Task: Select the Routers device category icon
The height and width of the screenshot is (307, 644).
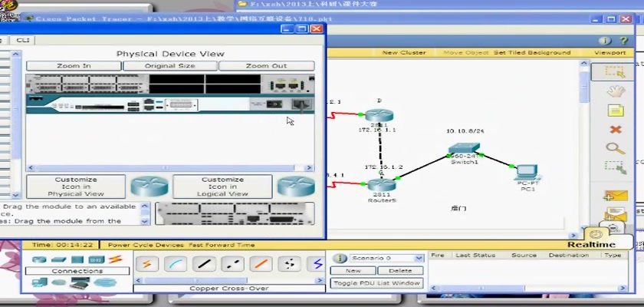Action: tap(39, 259)
